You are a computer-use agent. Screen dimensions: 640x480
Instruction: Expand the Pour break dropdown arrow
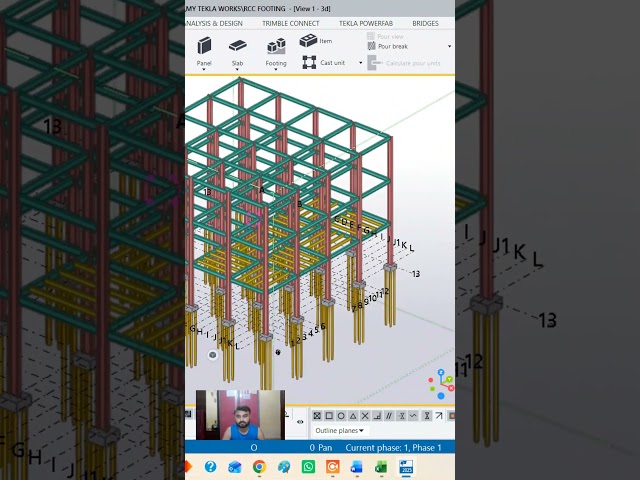pos(449,46)
